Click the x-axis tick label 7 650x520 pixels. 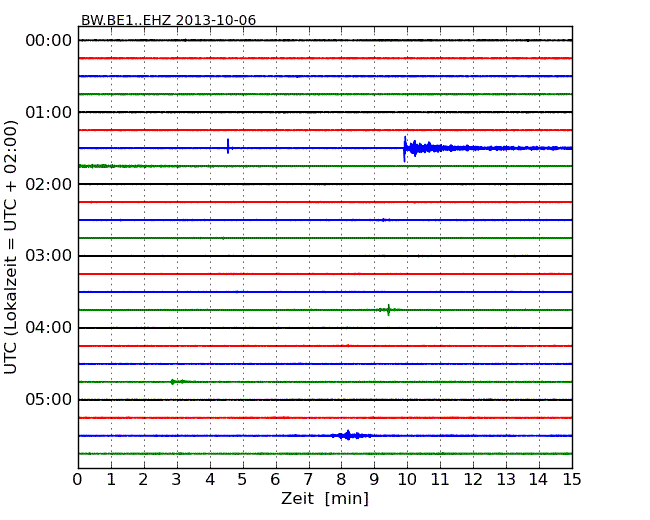pos(308,480)
